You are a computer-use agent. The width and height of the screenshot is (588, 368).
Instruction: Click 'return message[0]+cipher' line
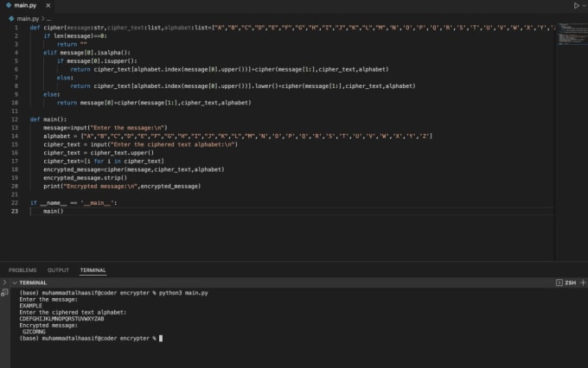[154, 103]
